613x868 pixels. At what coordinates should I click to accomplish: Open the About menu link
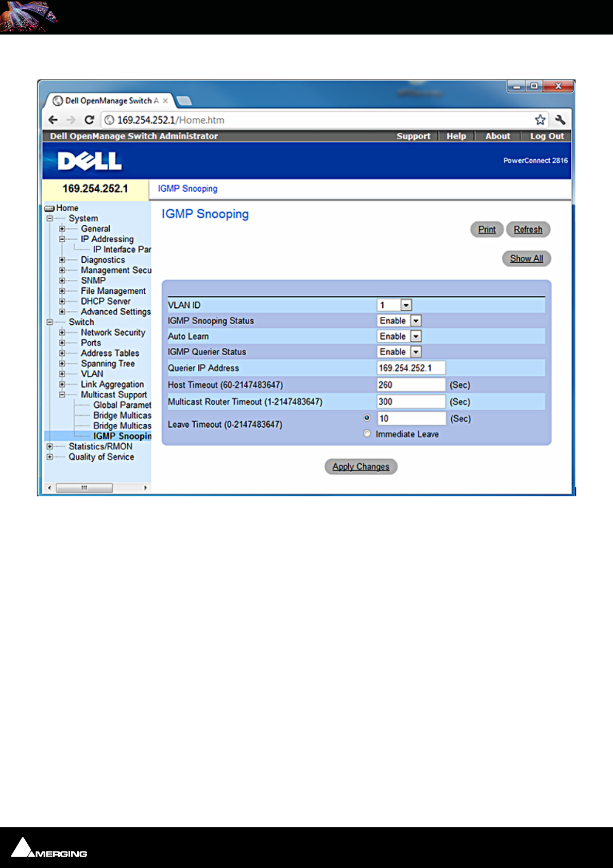497,136
